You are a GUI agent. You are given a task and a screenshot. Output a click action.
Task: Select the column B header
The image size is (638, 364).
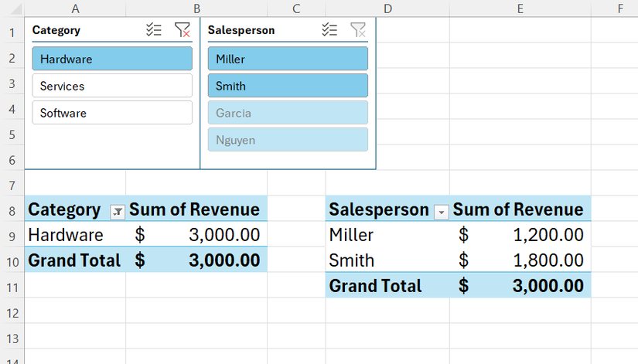click(196, 9)
